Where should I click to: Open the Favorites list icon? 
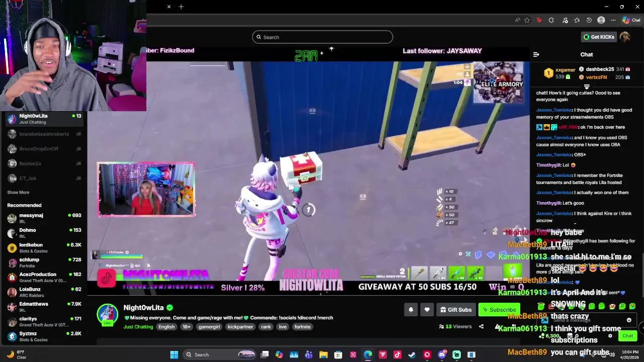(x=577, y=20)
